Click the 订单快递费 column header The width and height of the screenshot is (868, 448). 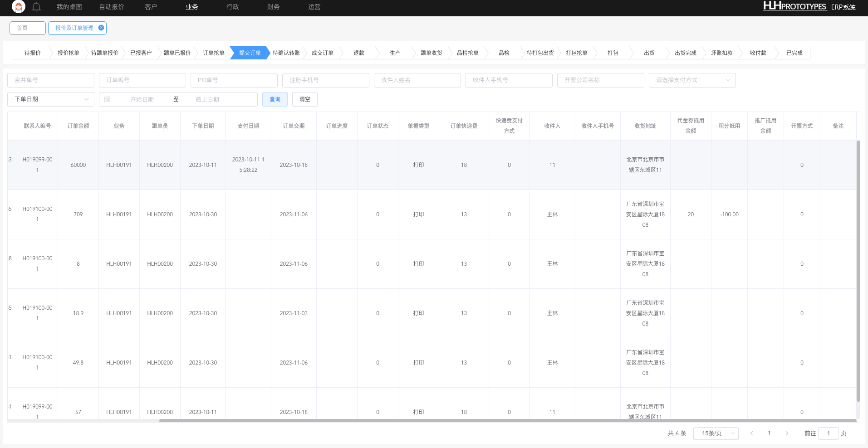(x=464, y=126)
